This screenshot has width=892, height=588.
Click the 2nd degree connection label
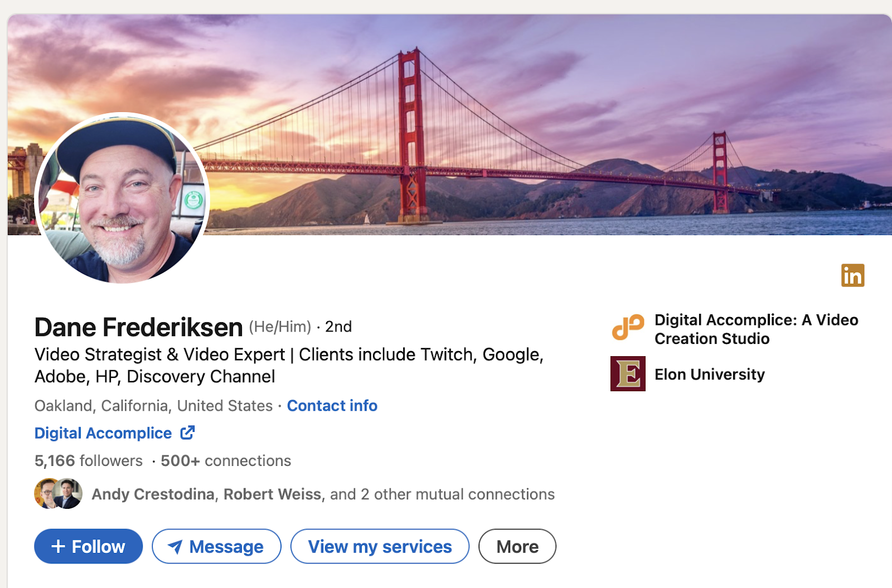[x=338, y=327]
